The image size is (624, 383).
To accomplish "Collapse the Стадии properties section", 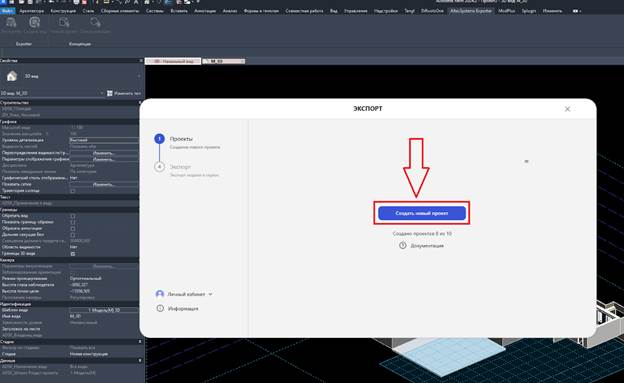I will tap(140, 342).
